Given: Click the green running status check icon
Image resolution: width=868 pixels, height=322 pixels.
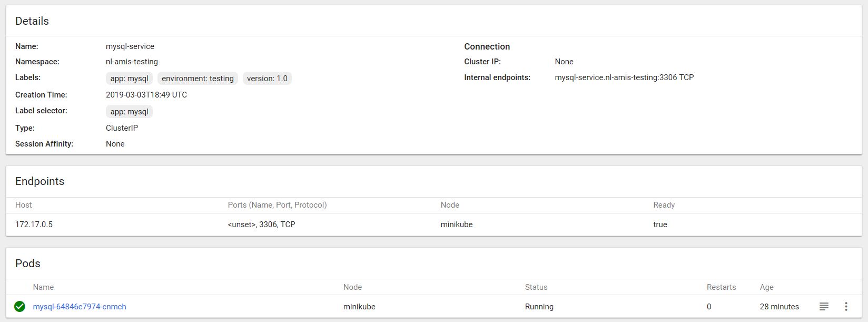Looking at the screenshot, I should [x=19, y=306].
